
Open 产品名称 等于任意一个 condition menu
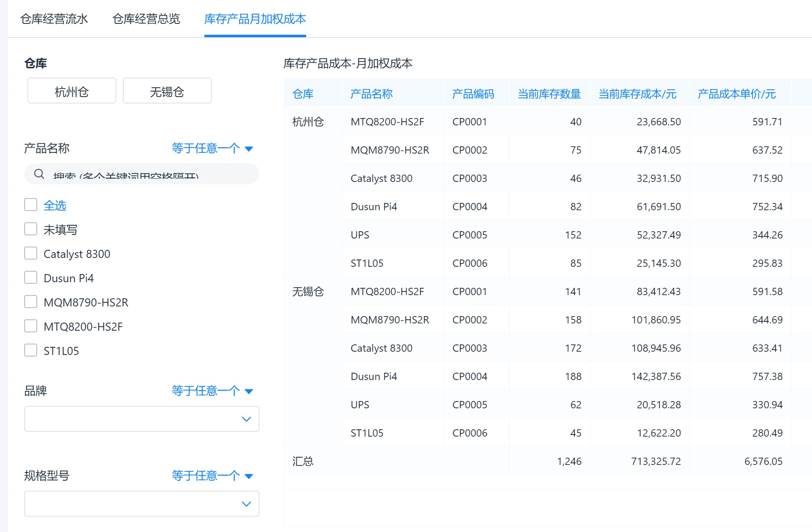point(206,148)
